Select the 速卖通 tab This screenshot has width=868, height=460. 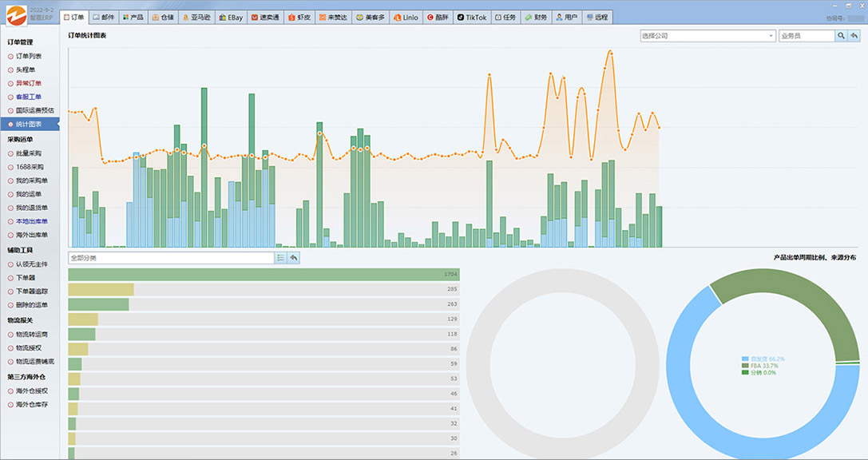click(x=265, y=18)
